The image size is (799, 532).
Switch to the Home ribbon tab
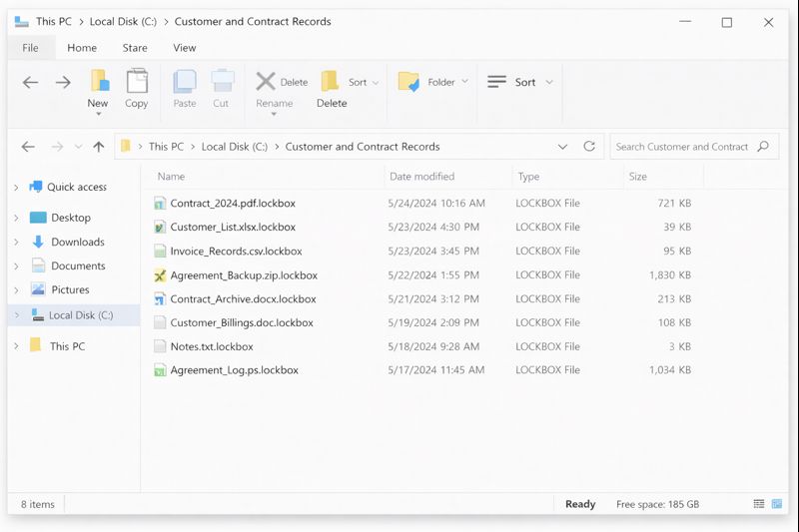[82, 48]
